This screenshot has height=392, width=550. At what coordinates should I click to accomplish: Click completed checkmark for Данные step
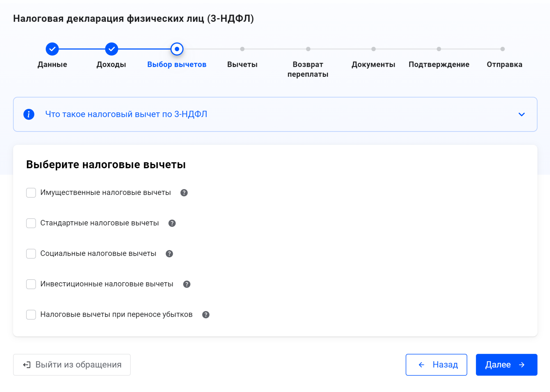click(52, 49)
